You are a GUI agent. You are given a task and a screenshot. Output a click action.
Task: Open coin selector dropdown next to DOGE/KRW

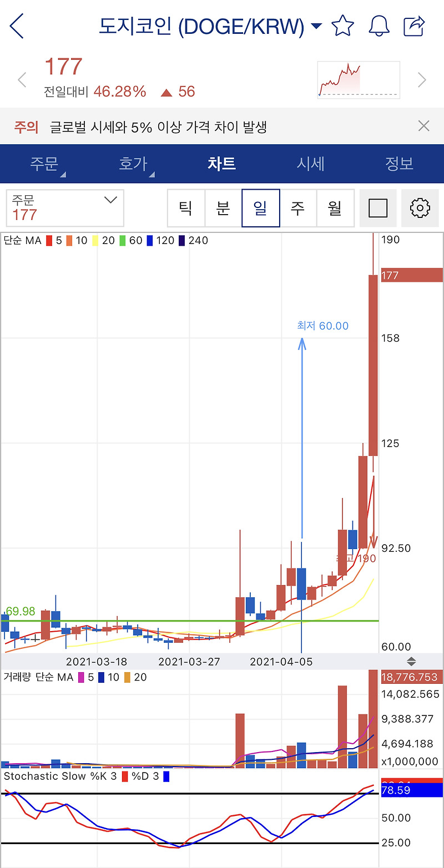pos(316,26)
